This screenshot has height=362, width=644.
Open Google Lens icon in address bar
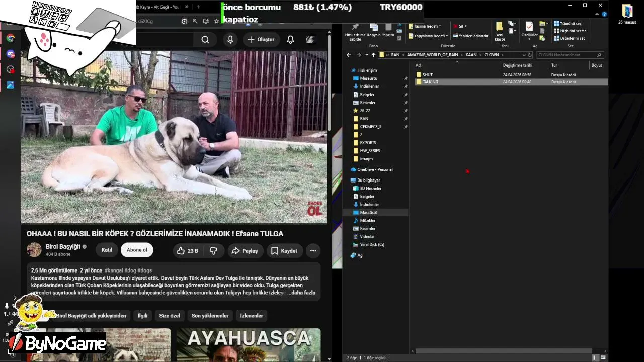pos(185,21)
